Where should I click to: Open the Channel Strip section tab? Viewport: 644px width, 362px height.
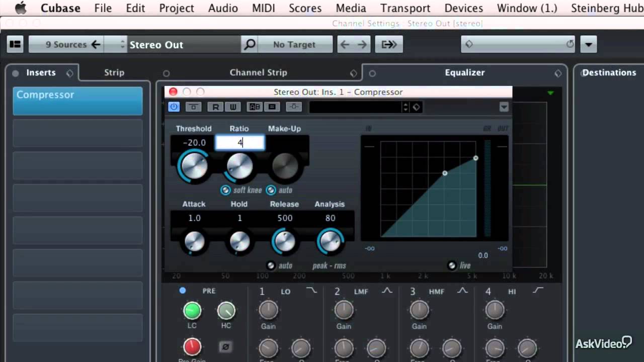(259, 72)
